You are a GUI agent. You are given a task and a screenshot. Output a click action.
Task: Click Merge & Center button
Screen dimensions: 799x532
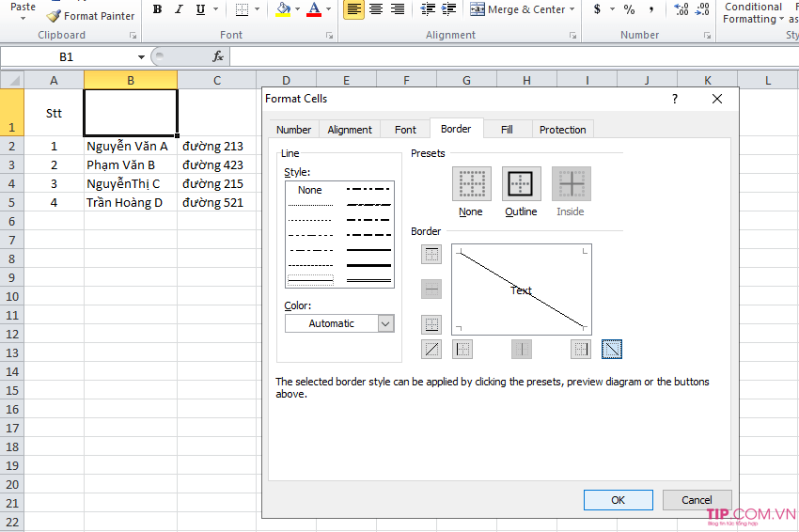[x=517, y=9]
